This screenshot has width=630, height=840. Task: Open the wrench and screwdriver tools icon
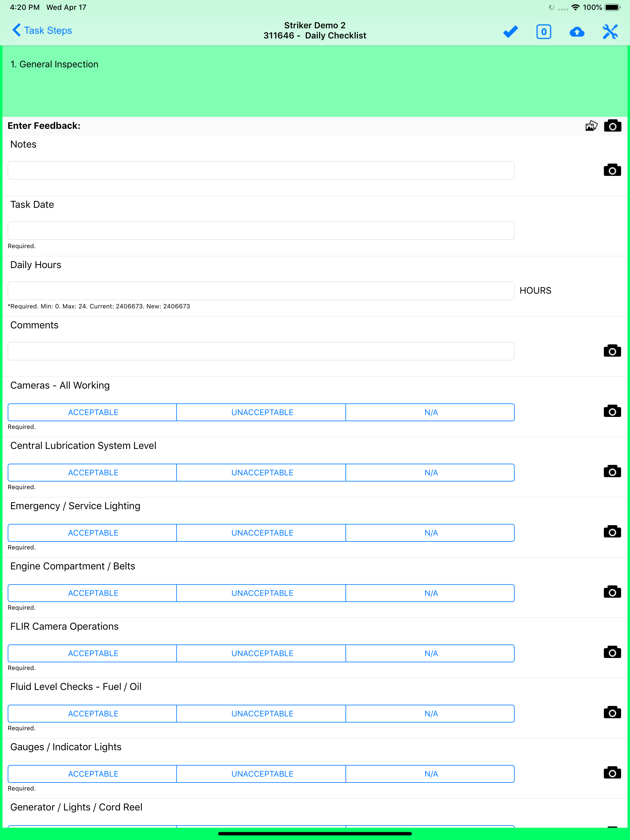pyautogui.click(x=610, y=32)
